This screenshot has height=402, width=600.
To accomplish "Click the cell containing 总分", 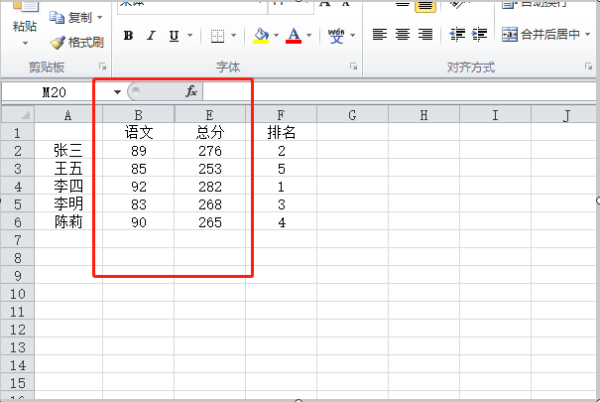I will point(210,132).
